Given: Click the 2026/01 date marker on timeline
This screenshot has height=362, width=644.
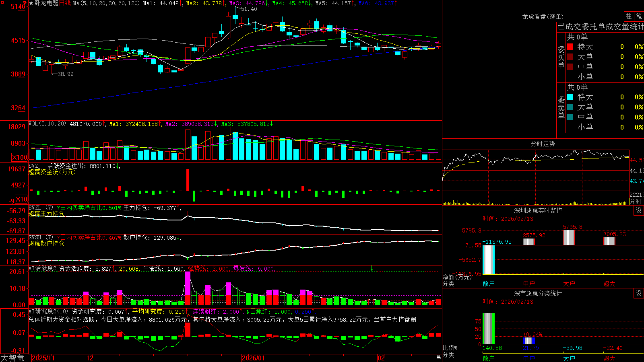Looking at the screenshot, I should (x=254, y=358).
